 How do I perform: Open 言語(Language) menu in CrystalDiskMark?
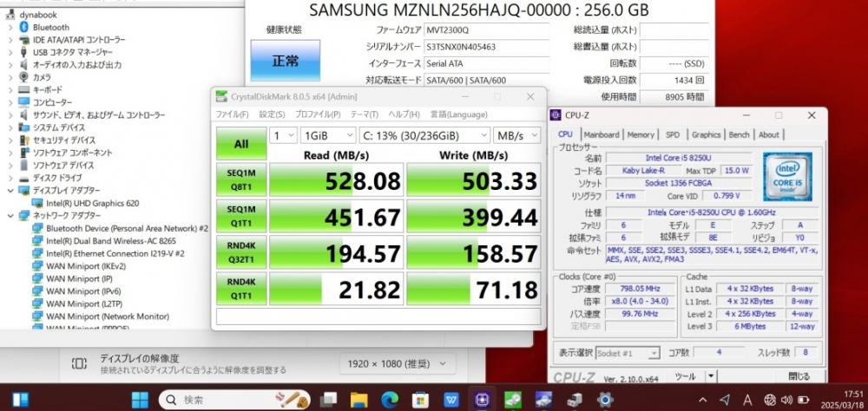coord(459,114)
